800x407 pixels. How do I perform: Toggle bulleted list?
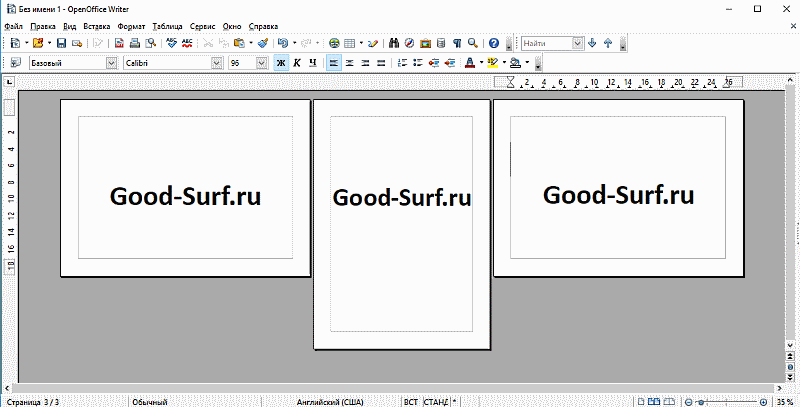pyautogui.click(x=418, y=63)
